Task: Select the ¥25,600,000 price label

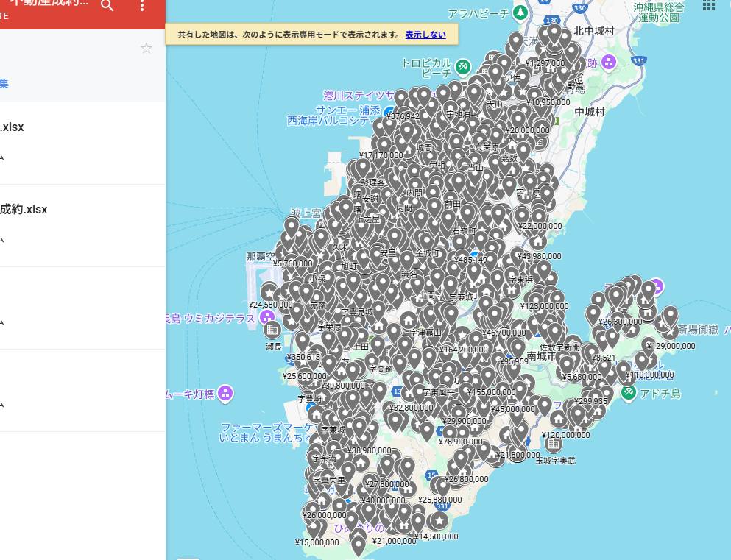Action: pos(305,377)
